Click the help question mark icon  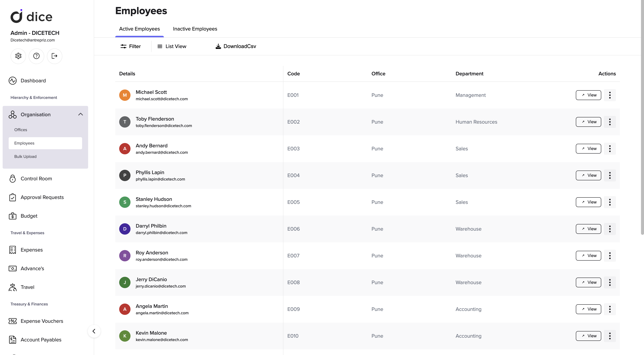[36, 56]
